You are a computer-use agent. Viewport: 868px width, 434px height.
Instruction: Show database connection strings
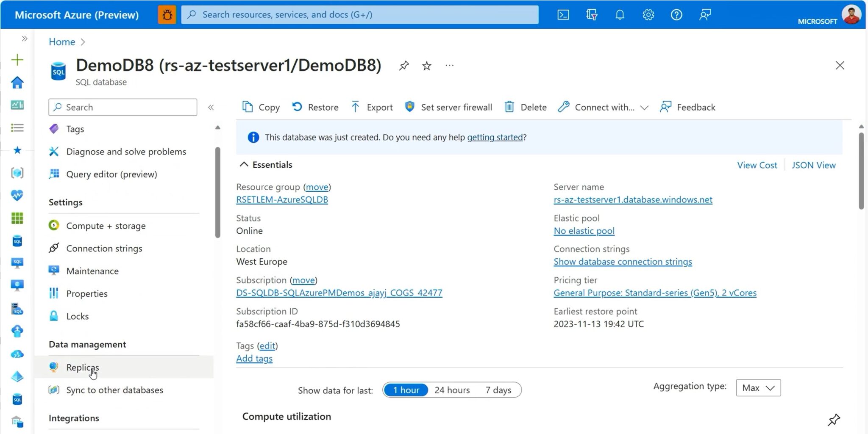[x=622, y=261]
